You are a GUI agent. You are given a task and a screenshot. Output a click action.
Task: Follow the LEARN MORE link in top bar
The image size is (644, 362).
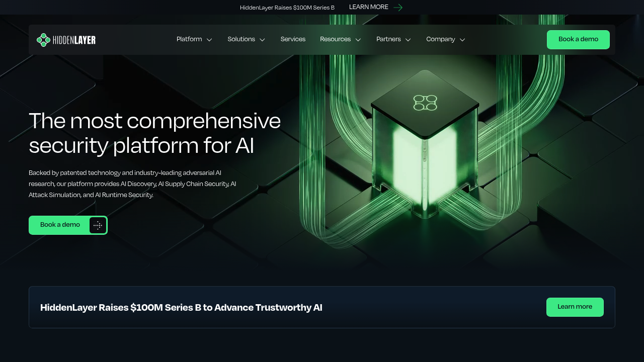[369, 7]
